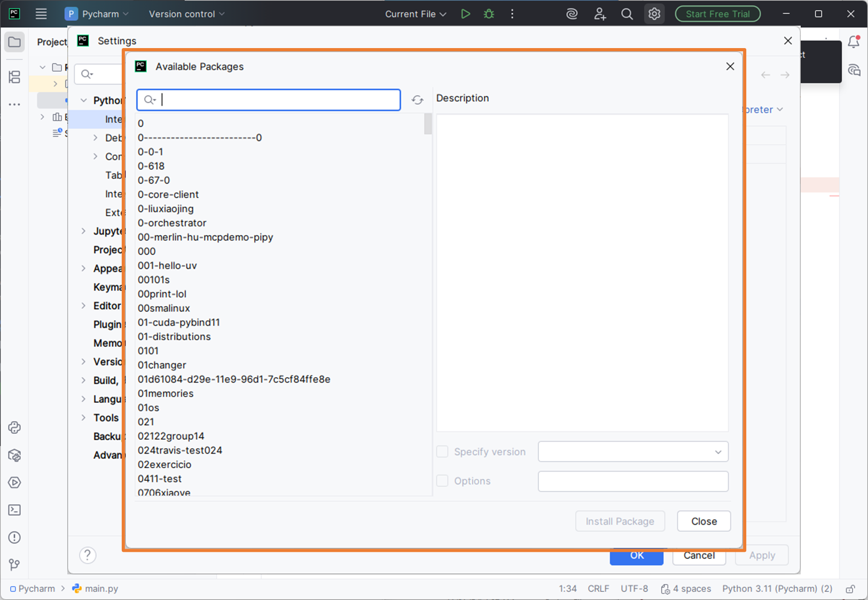Image resolution: width=868 pixels, height=600 pixels.
Task: Click the UTF-8 encoding status entry
Action: tap(634, 589)
